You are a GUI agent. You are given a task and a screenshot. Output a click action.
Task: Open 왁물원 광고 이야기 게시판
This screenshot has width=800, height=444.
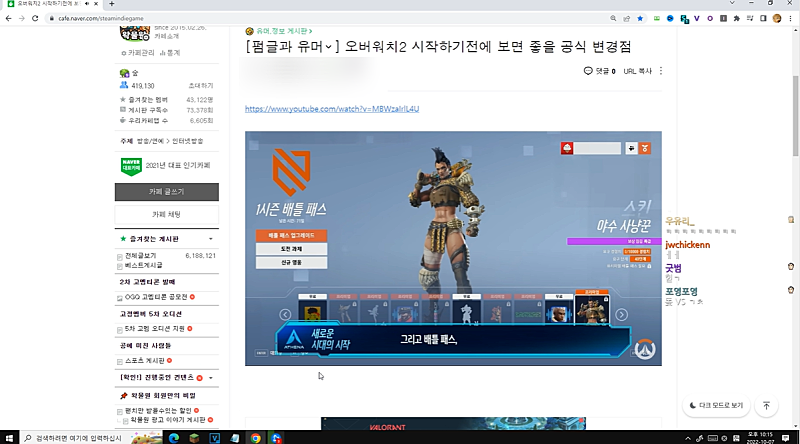tap(168, 420)
